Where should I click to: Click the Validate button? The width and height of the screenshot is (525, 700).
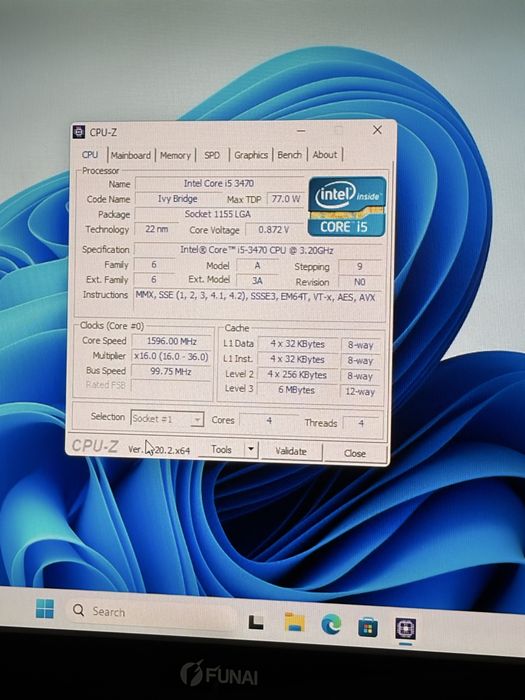pyautogui.click(x=291, y=451)
